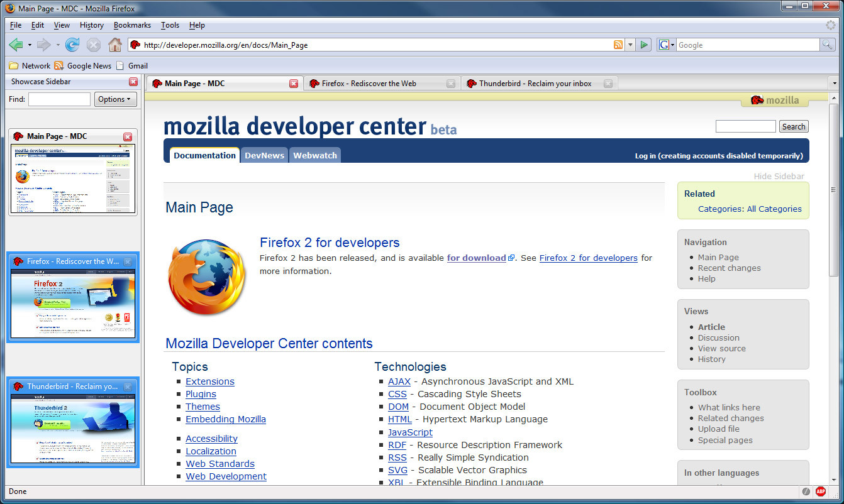Image resolution: width=844 pixels, height=504 pixels.
Task: Reload the page with the refresh icon
Action: click(72, 45)
